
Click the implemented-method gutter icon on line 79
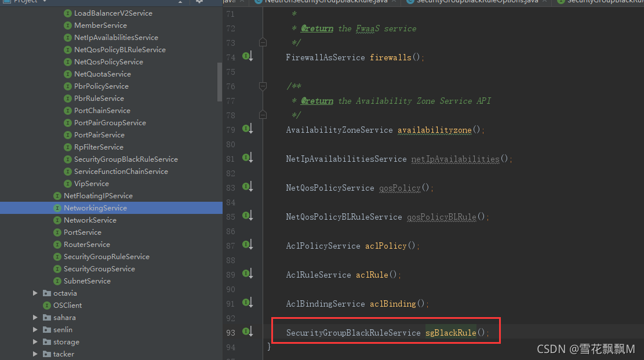click(248, 129)
